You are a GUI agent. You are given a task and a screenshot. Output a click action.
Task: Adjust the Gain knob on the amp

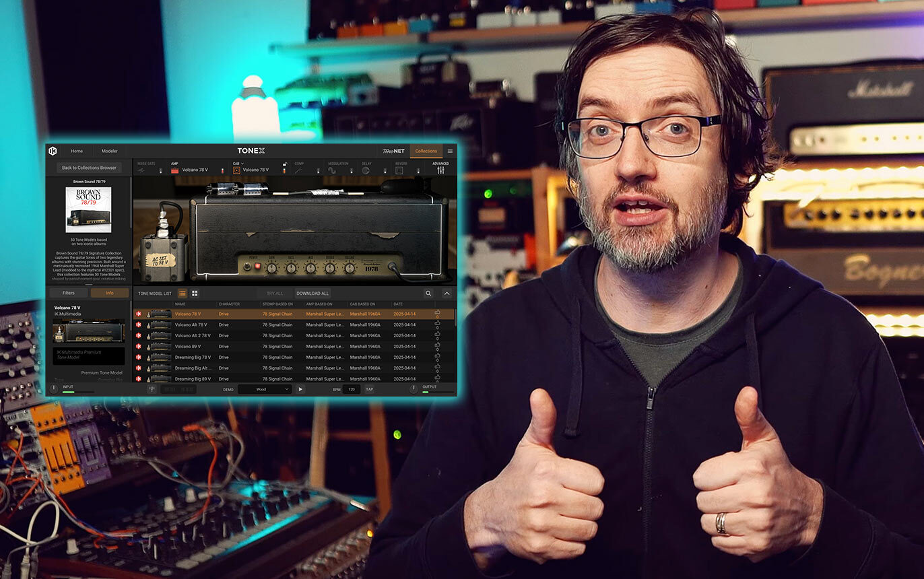coord(271,268)
